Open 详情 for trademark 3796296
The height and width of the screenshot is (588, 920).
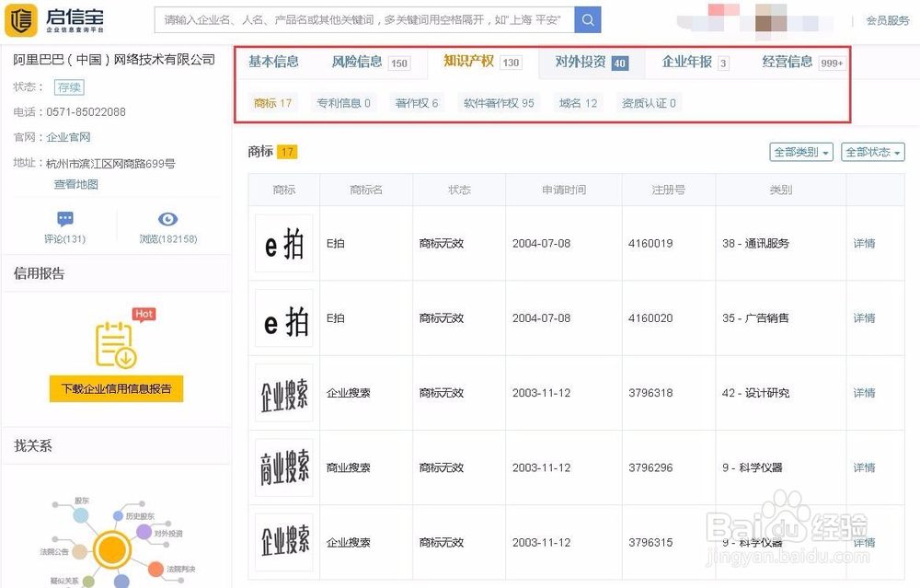click(864, 467)
